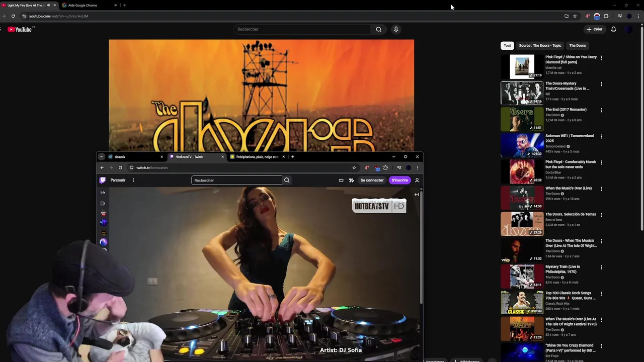Mute the Light My Fire tab audio
The width and height of the screenshot is (644, 362).
(48, 5)
